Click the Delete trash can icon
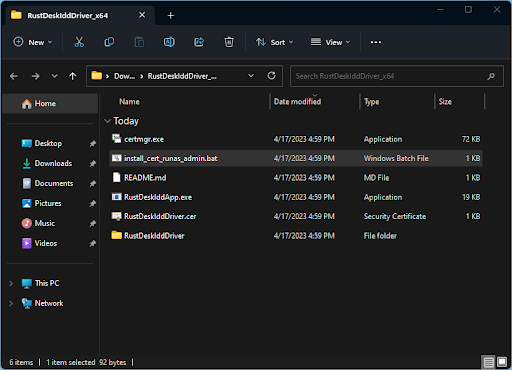The height and width of the screenshot is (370, 512). click(x=229, y=42)
